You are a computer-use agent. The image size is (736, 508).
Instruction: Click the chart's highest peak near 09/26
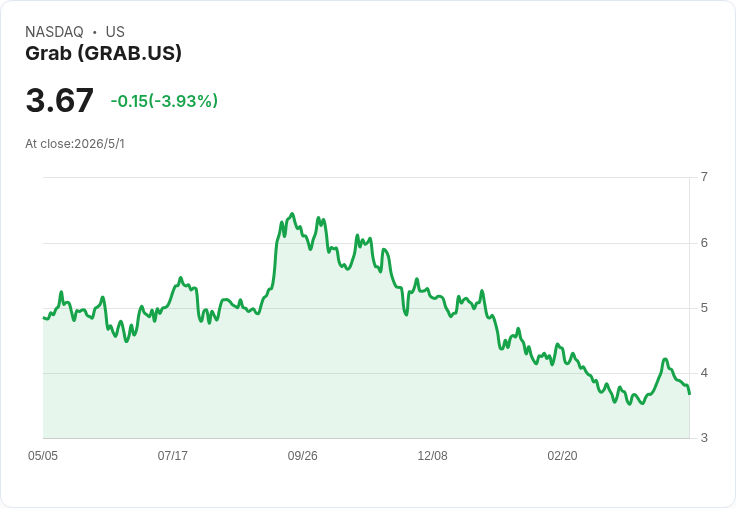click(292, 214)
